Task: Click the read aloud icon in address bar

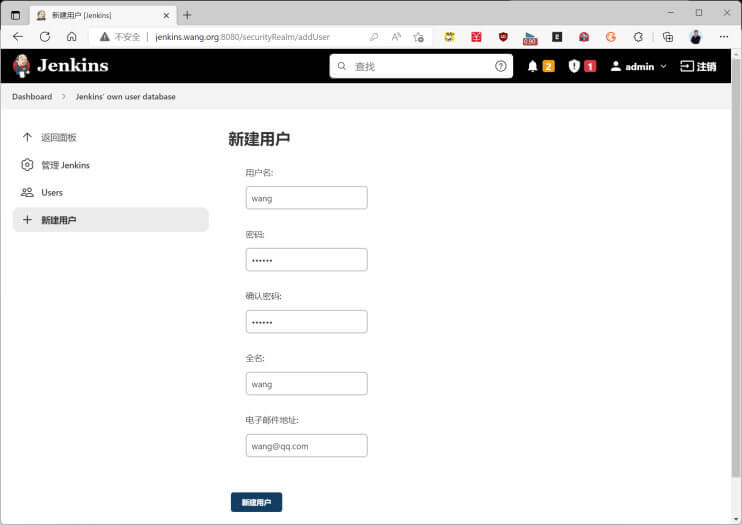Action: click(396, 37)
